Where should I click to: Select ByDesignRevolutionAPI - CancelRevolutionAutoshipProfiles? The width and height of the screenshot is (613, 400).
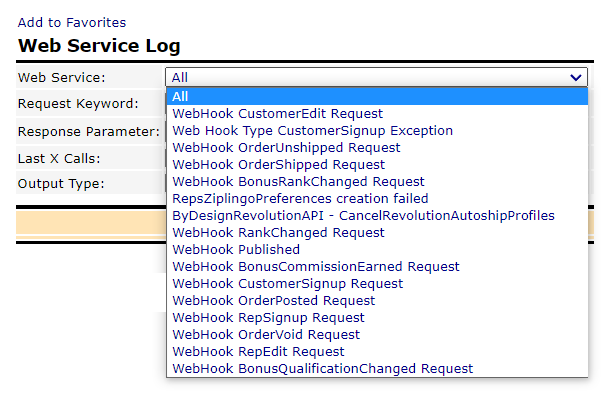(x=377, y=215)
